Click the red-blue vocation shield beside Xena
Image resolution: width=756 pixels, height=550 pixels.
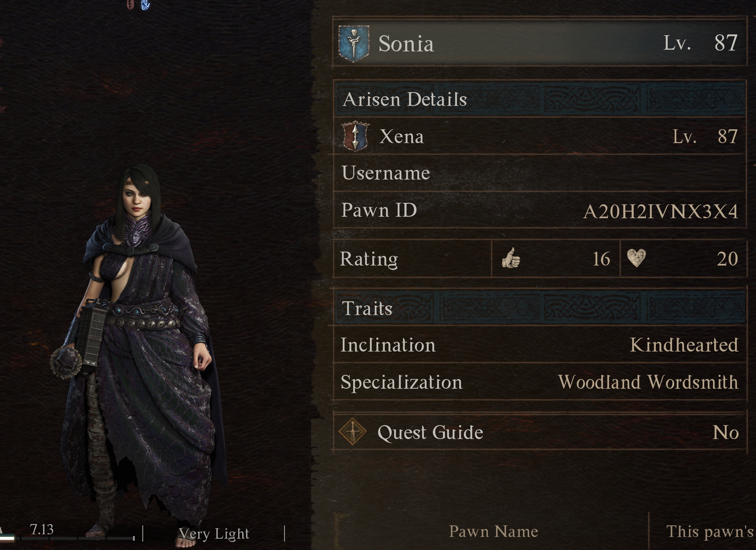tap(356, 136)
